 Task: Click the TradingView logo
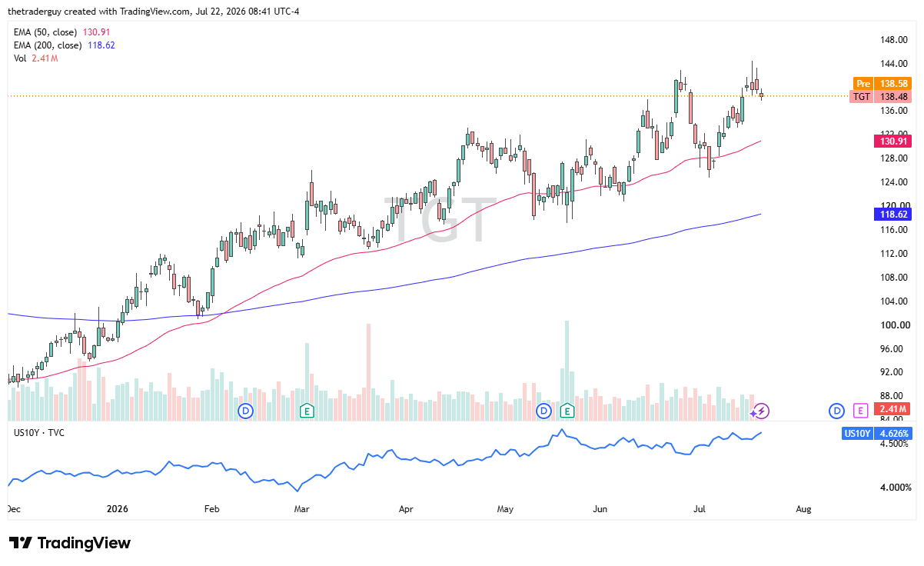[70, 543]
